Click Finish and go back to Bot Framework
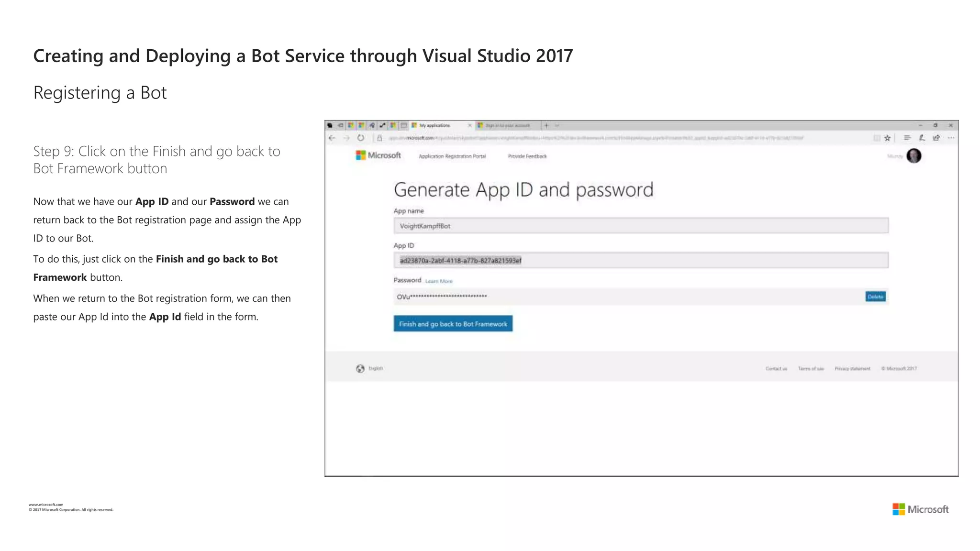 coord(453,324)
